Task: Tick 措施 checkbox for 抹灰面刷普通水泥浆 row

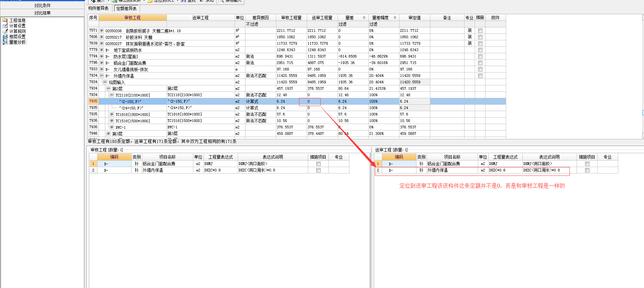Action: (x=480, y=43)
